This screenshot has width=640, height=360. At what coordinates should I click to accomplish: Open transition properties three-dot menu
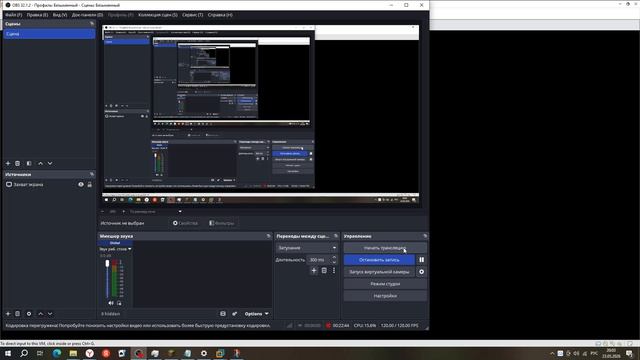pos(334,270)
